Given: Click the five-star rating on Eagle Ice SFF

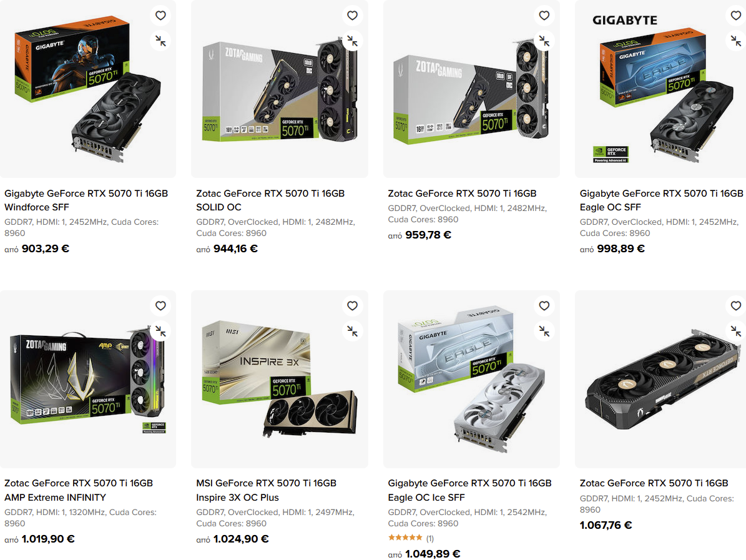Looking at the screenshot, I should point(405,538).
